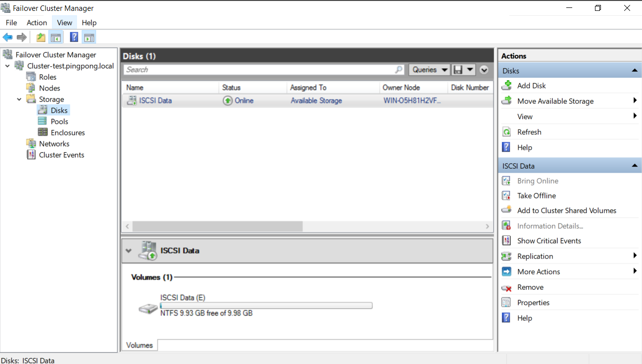Image resolution: width=642 pixels, height=364 pixels.
Task: Select Failover Cluster Manager root tree node
Action: click(56, 55)
